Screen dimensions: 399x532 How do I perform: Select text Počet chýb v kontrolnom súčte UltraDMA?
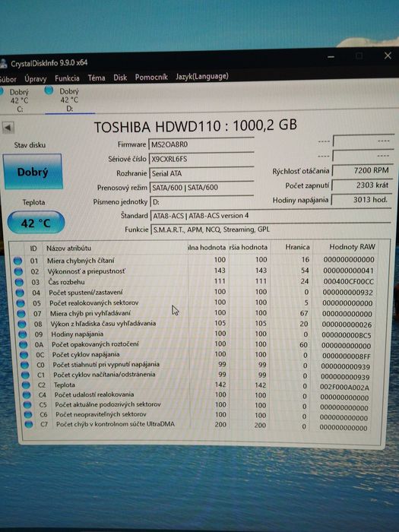pyautogui.click(x=116, y=424)
